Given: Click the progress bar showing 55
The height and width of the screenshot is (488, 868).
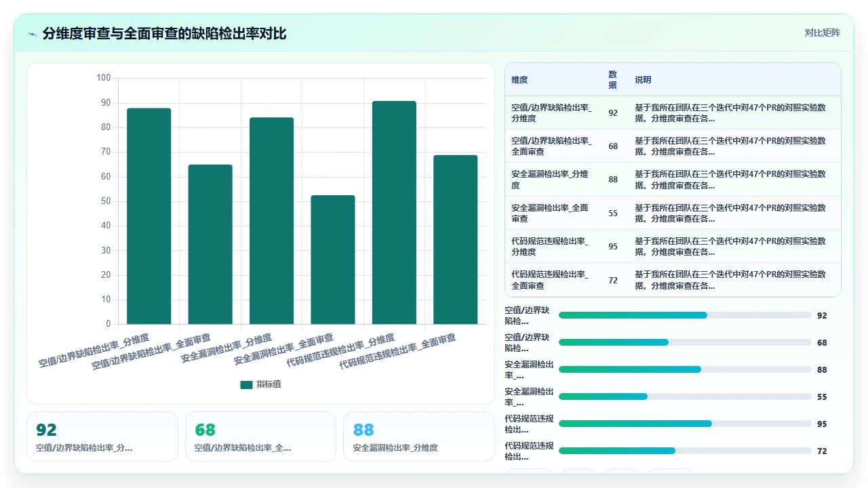Looking at the screenshot, I should [x=685, y=396].
